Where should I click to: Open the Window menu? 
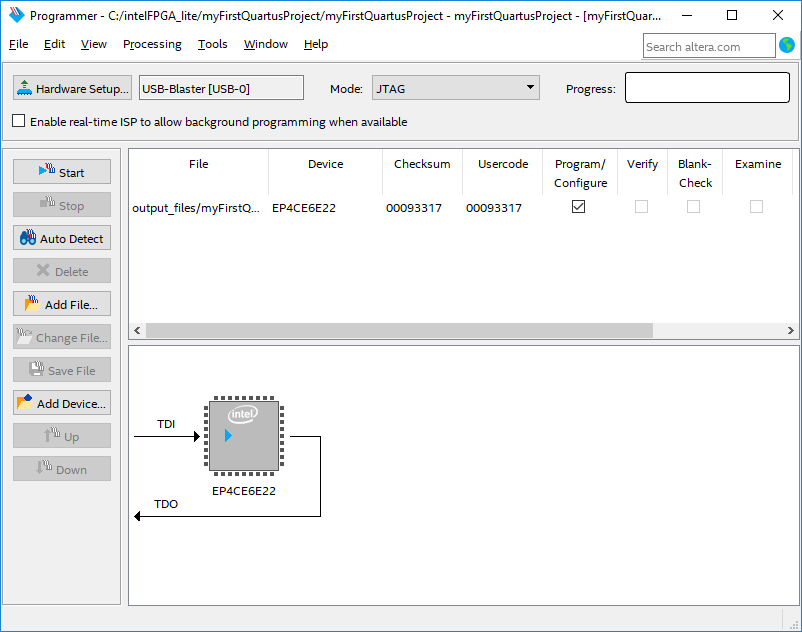click(266, 44)
